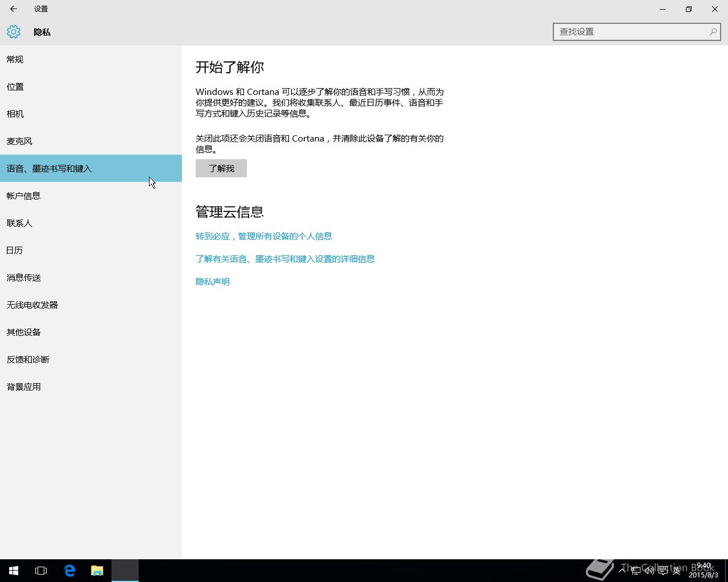This screenshot has height=582, width=728.
Task: Click the 了解我 button
Action: (x=221, y=168)
